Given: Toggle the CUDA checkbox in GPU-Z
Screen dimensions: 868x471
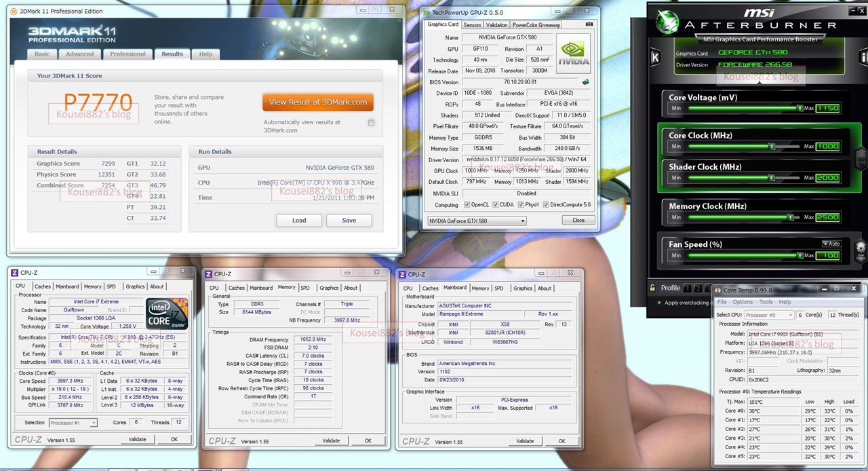Looking at the screenshot, I should [495, 204].
